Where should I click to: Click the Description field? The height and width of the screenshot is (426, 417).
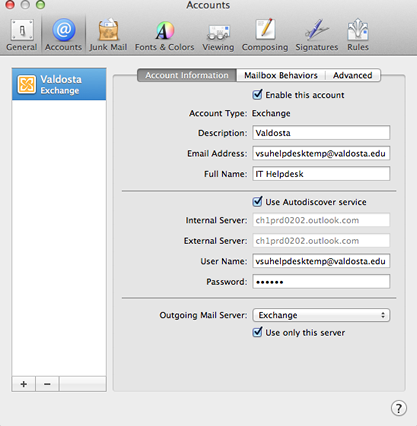(321, 133)
